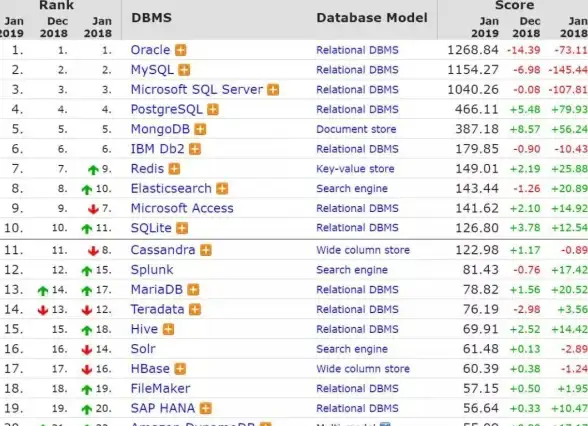
Task: Open the MongoDB link
Action: (160, 129)
